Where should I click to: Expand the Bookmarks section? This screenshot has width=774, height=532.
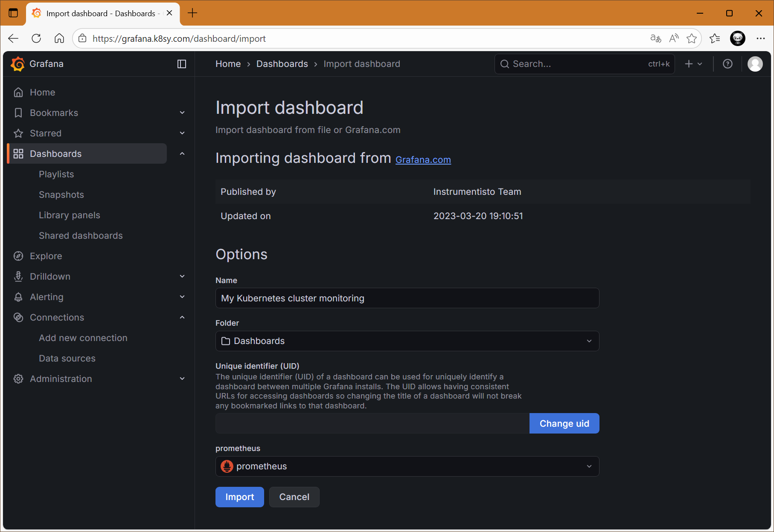(182, 113)
